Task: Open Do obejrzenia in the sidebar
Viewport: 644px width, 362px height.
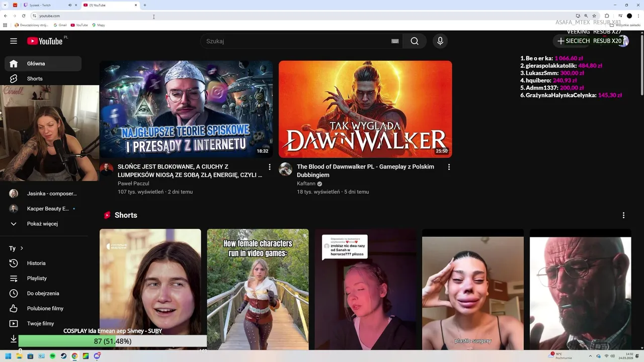Action: (43, 294)
